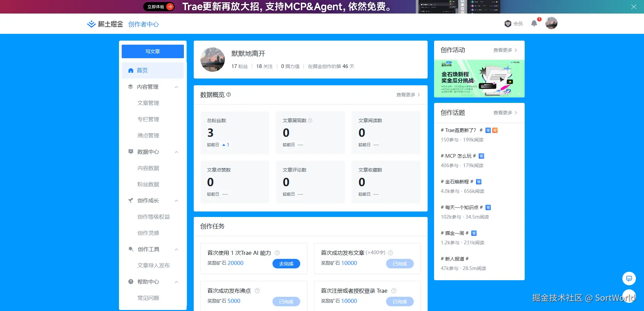This screenshot has width=644, height=311.
Task: Click 查看更多 in 创作活动 panel
Action: coord(505,50)
